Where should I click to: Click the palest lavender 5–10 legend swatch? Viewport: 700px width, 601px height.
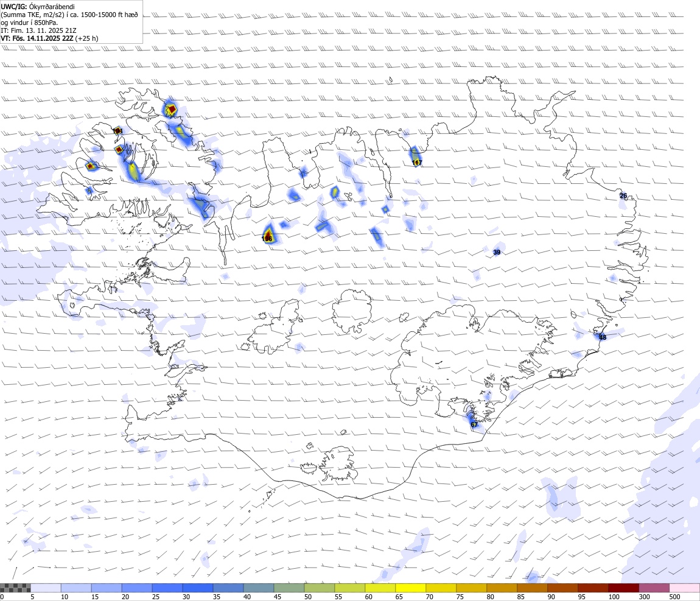pyautogui.click(x=46, y=588)
